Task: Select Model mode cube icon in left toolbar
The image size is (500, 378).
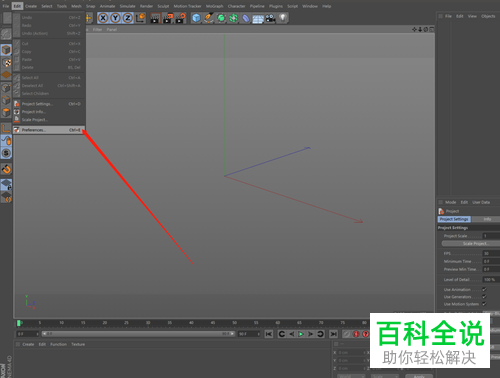Action: coord(6,50)
